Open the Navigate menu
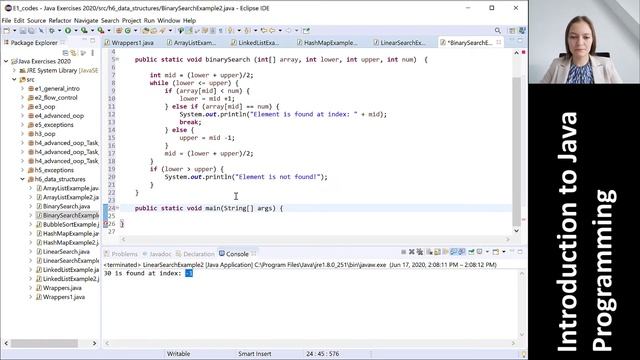 coord(86,20)
